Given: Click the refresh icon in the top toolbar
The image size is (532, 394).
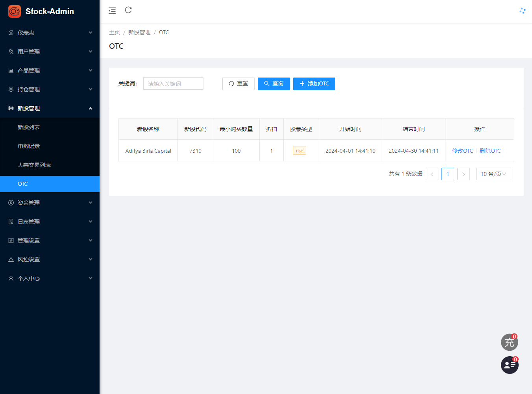Looking at the screenshot, I should pyautogui.click(x=128, y=10).
